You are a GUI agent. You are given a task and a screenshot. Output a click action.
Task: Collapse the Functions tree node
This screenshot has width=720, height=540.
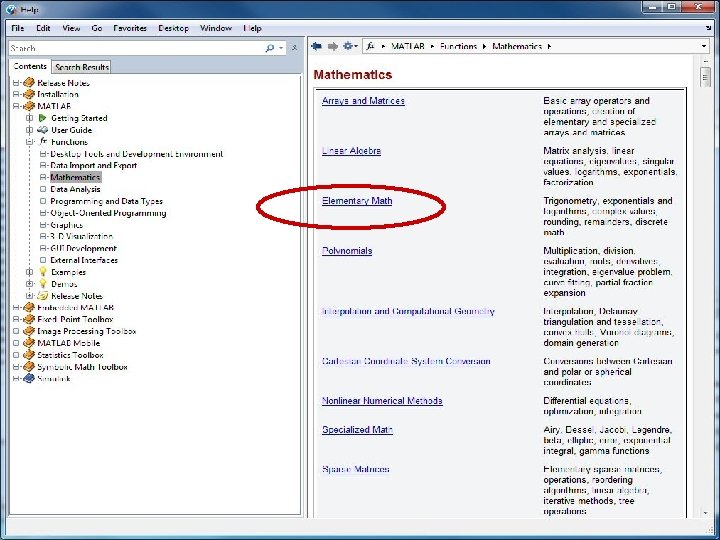coord(29,142)
